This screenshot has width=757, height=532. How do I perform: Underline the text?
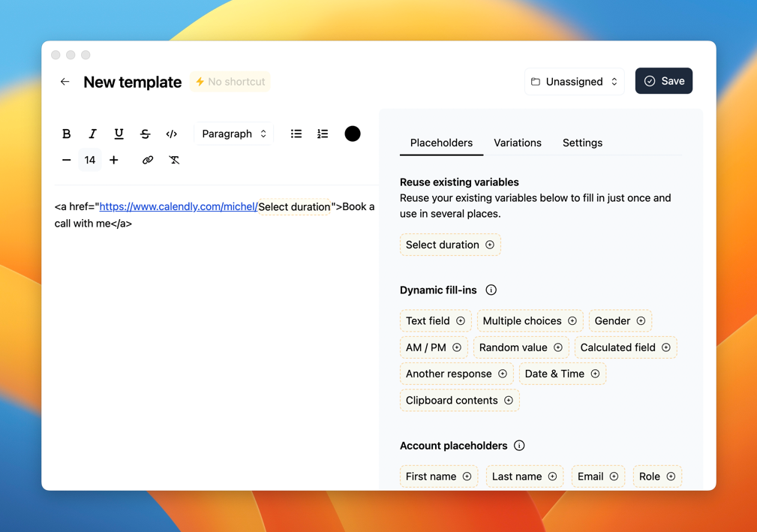coord(119,134)
